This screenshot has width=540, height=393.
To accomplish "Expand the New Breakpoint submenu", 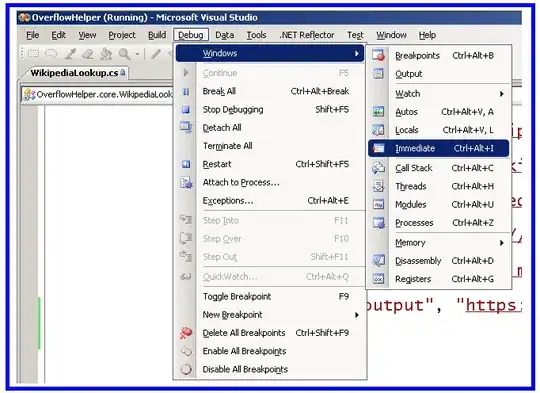I will click(x=270, y=315).
